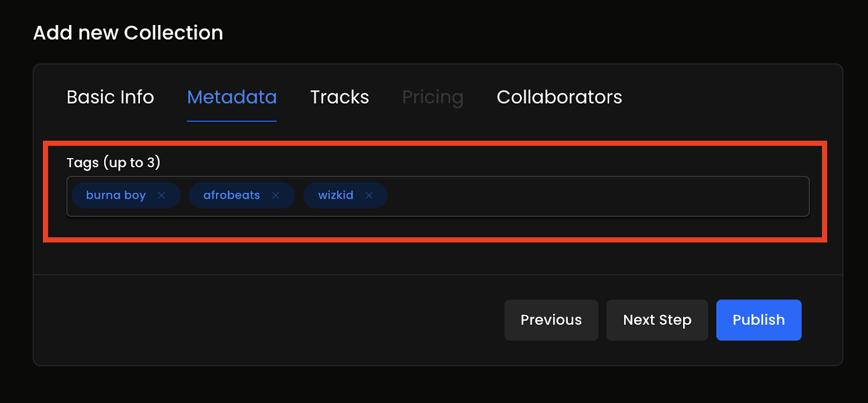This screenshot has height=403, width=868.
Task: Open the Tracks tab
Action: tap(340, 97)
